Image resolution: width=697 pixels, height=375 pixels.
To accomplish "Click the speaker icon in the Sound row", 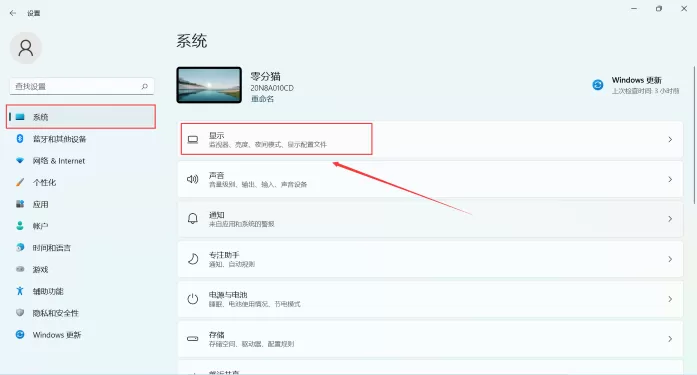I will (192, 179).
